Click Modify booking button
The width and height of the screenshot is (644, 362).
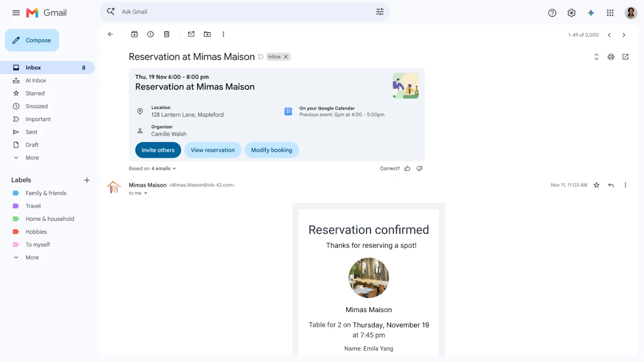pos(271,150)
